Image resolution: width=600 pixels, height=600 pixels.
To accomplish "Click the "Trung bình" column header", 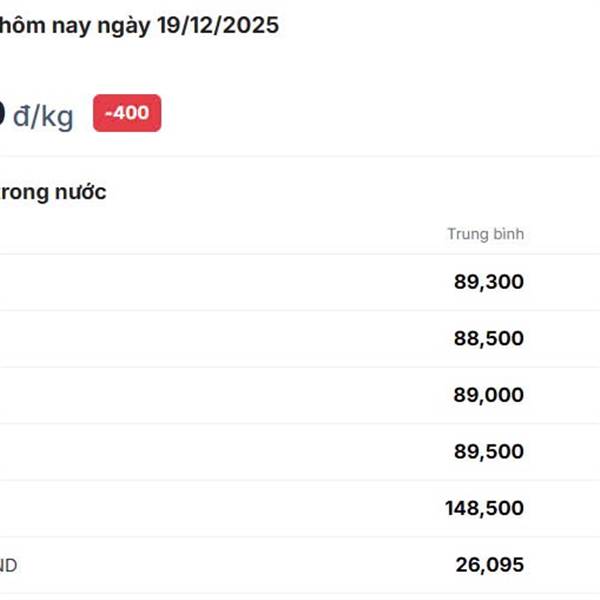I will point(485,234).
